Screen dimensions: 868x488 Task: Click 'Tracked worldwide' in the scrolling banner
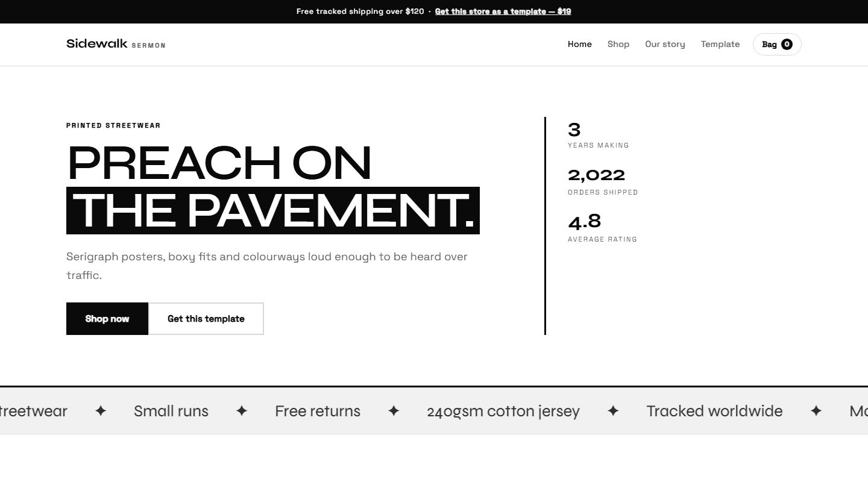714,411
